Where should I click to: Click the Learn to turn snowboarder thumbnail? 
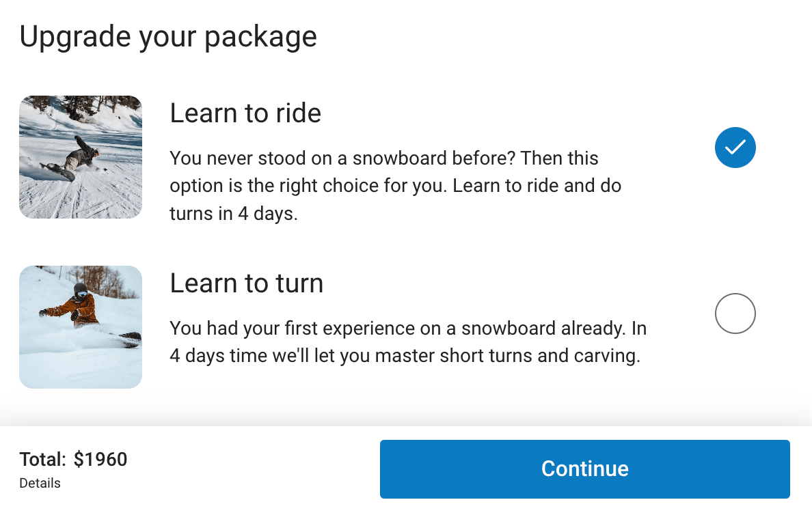click(81, 327)
